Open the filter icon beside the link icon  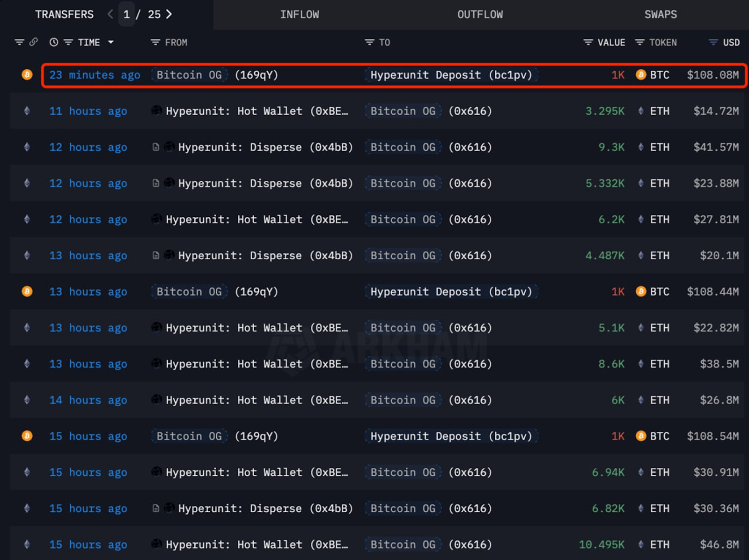pyautogui.click(x=19, y=42)
